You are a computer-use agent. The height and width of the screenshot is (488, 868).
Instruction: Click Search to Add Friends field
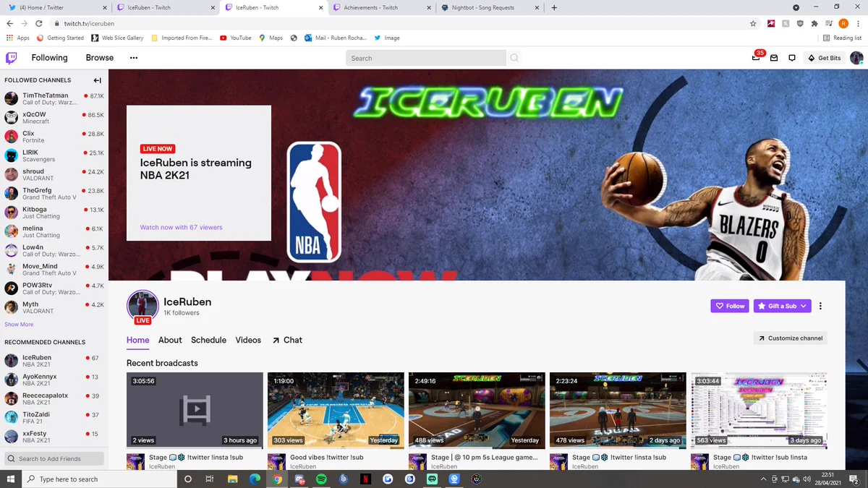coord(54,458)
